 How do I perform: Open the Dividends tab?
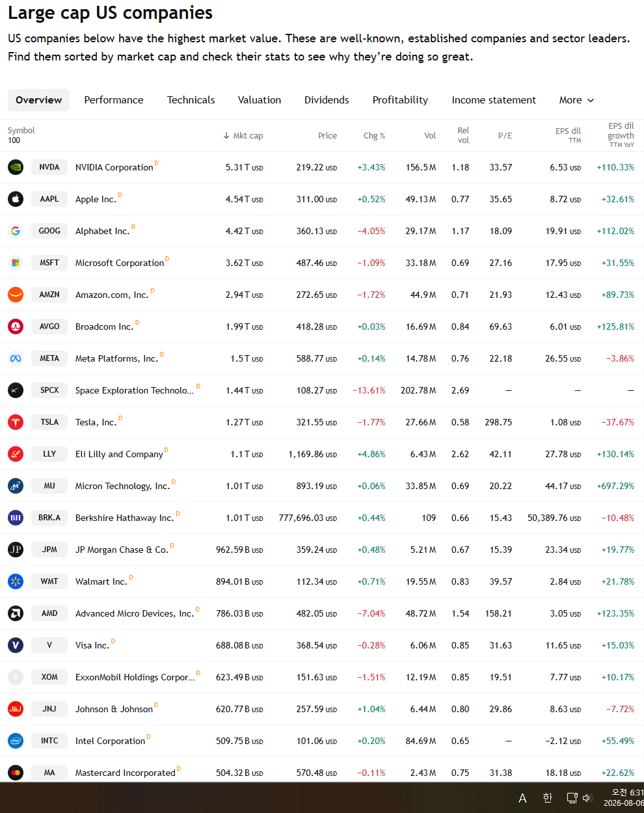point(327,100)
